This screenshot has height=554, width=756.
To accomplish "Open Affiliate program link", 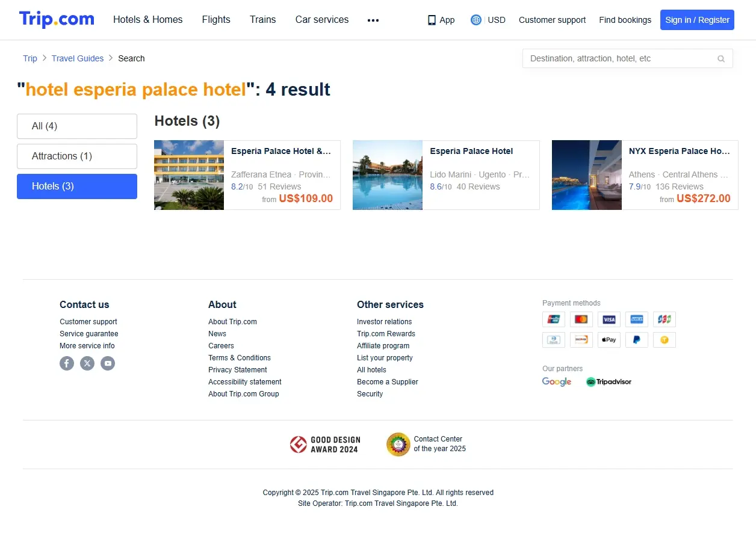I will (x=383, y=346).
